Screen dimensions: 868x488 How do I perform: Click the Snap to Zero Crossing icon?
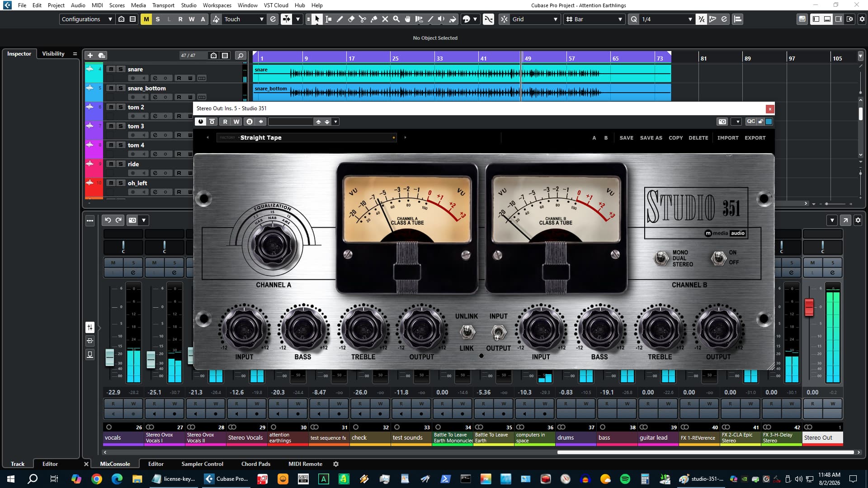489,19
